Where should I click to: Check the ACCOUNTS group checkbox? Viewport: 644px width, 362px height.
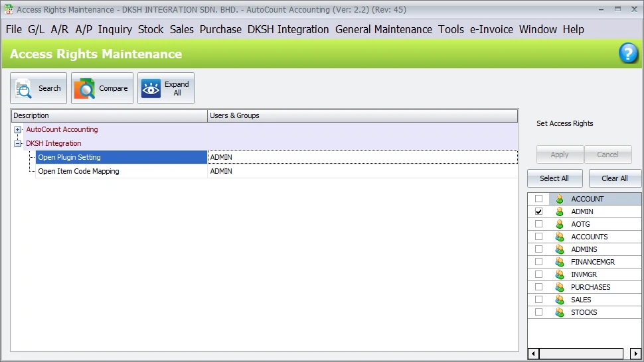539,237
